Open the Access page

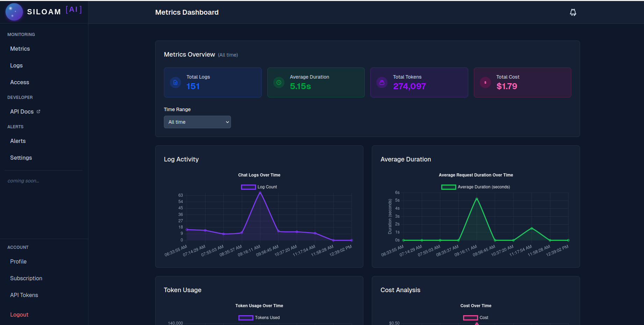[20, 82]
